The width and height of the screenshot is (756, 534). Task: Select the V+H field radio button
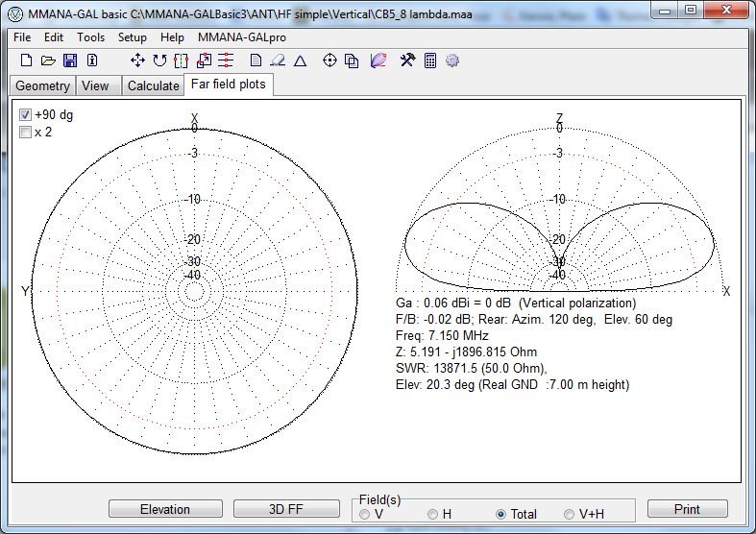click(x=570, y=514)
